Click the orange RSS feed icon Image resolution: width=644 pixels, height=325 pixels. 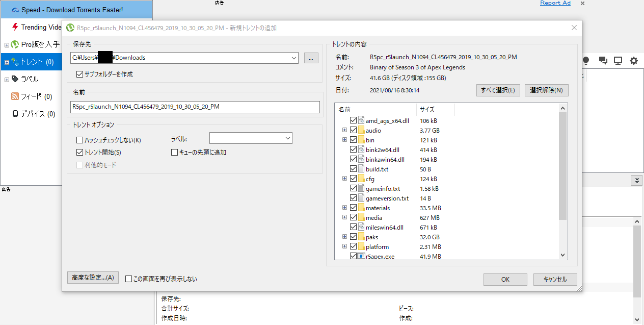click(x=15, y=96)
